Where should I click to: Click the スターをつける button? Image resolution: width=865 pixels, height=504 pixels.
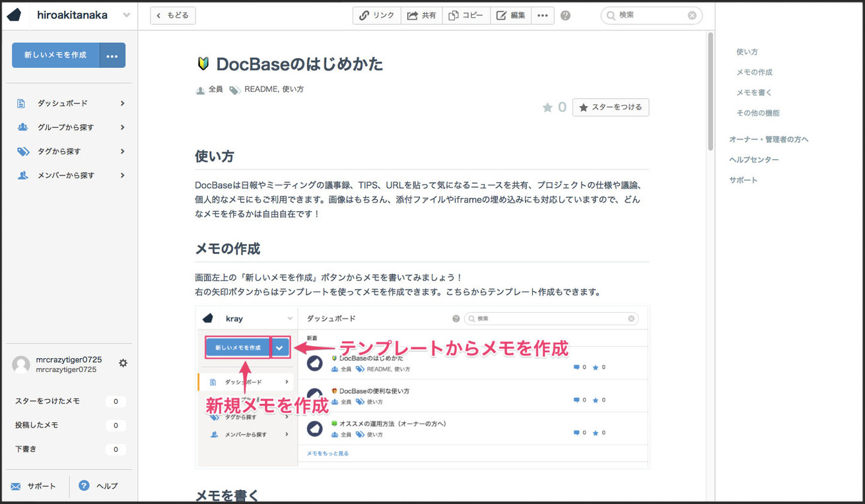click(611, 107)
